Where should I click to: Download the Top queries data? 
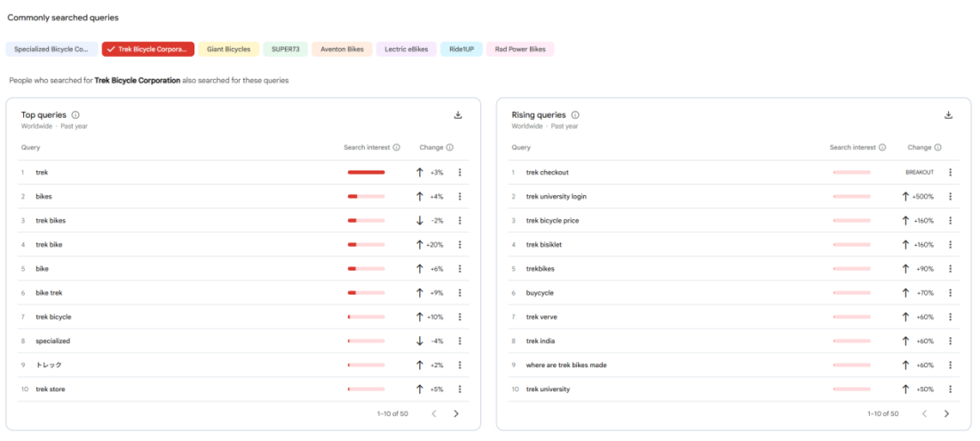pos(458,115)
